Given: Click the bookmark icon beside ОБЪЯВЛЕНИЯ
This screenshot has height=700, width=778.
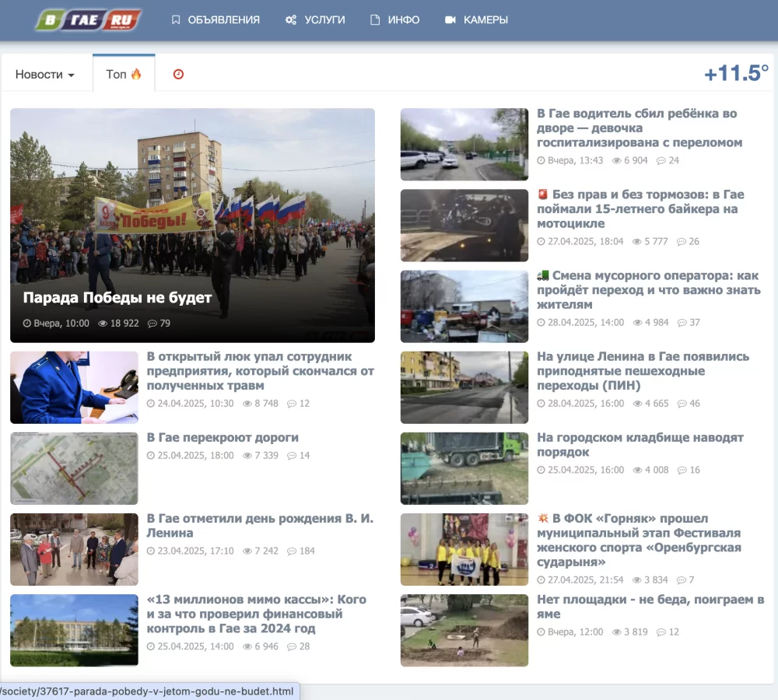Looking at the screenshot, I should [x=176, y=20].
